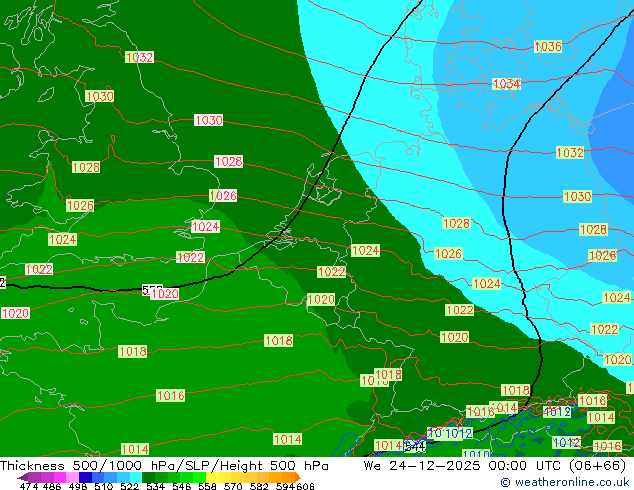Click the pale pink legend swatch
The height and width of the screenshot is (490, 634).
(72, 477)
